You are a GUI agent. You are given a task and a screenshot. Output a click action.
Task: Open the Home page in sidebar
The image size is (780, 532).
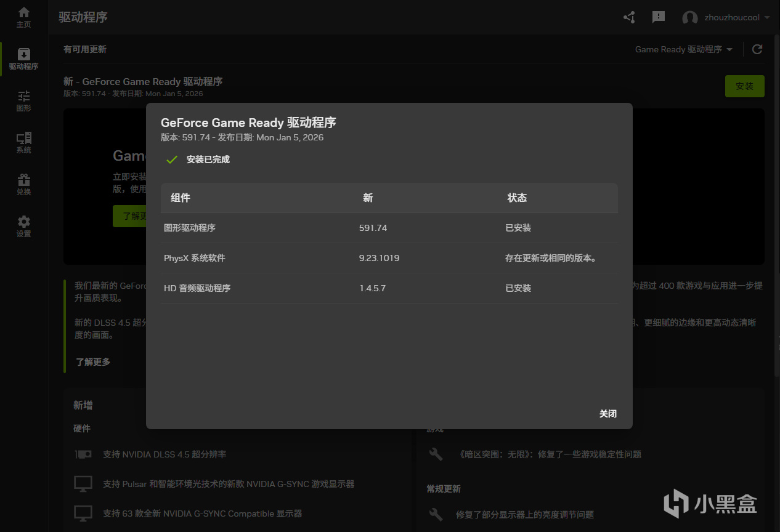point(24,17)
